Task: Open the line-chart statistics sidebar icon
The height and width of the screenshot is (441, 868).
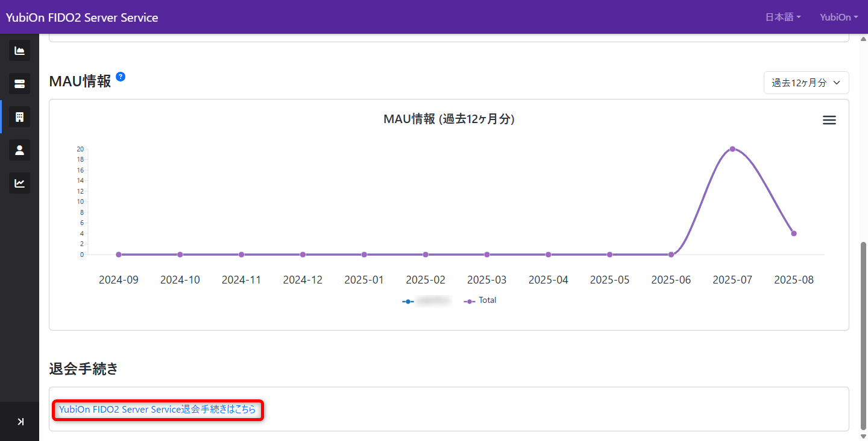Action: click(x=19, y=183)
